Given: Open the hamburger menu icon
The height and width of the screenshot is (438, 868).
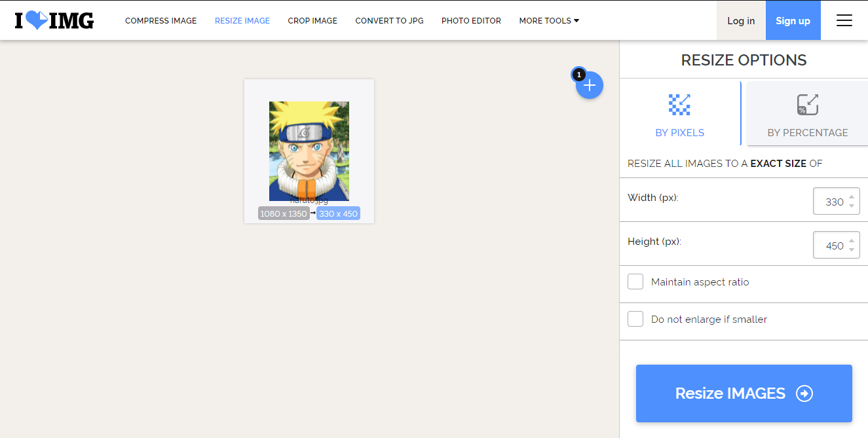Looking at the screenshot, I should click(844, 21).
